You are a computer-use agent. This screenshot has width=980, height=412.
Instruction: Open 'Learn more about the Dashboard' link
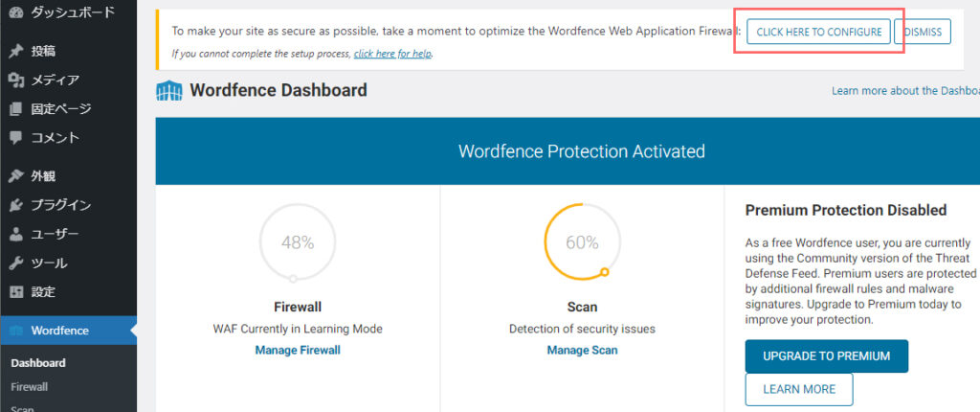905,91
